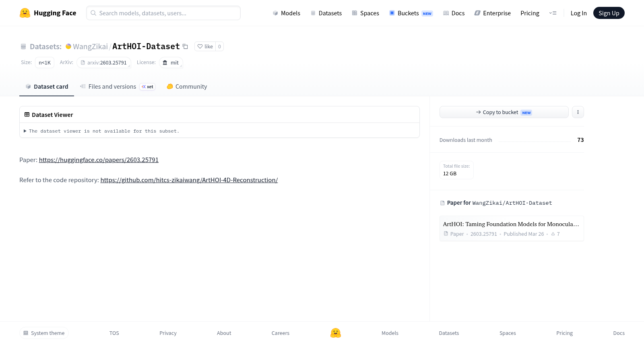Image resolution: width=644 pixels, height=347 pixels.
Task: Open TOS footer link
Action: tap(114, 333)
